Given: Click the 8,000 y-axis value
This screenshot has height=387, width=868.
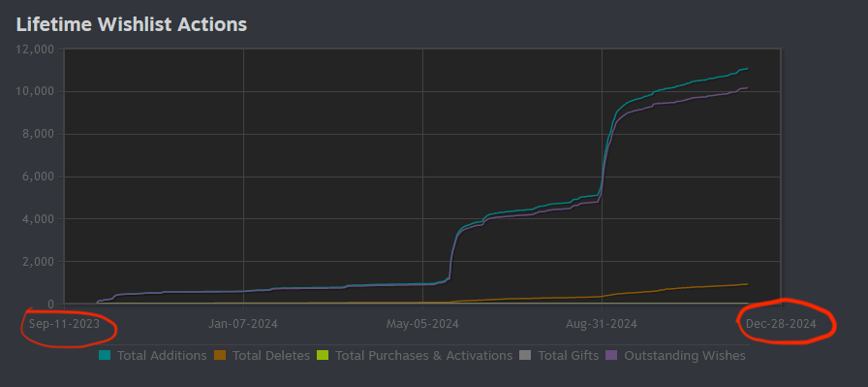Looking at the screenshot, I should tap(37, 134).
